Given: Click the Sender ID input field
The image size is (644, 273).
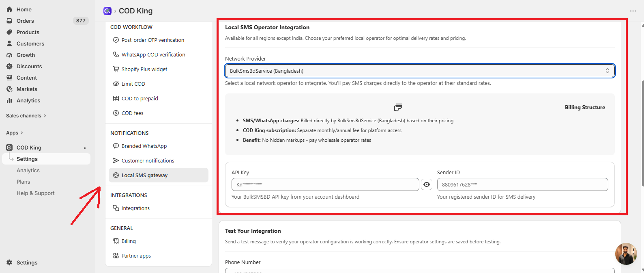Looking at the screenshot, I should [522, 184].
